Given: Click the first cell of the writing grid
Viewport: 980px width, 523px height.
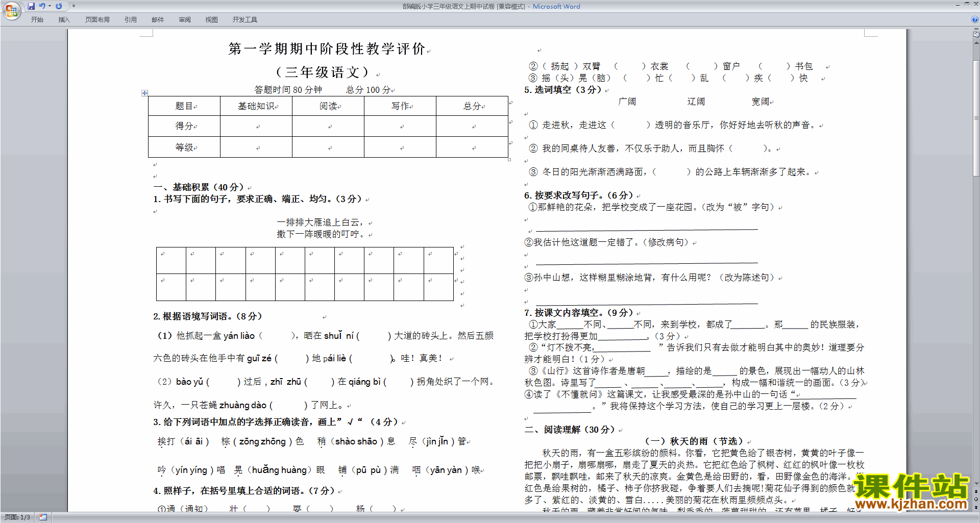Looking at the screenshot, I should coord(171,261).
